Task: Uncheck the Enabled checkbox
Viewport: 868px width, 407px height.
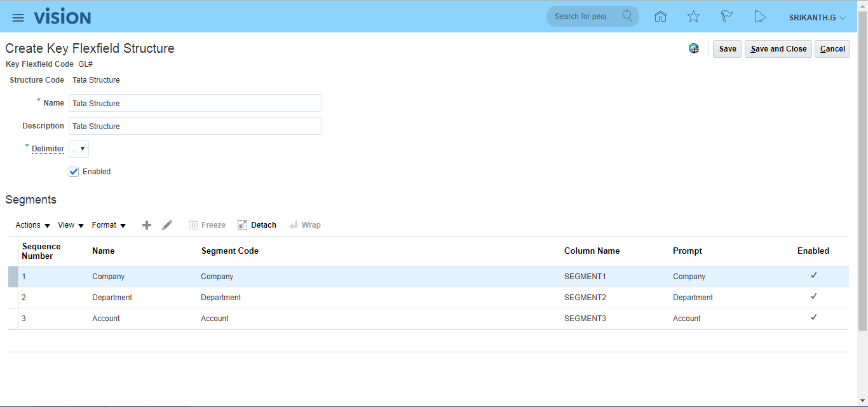Action: pos(74,172)
